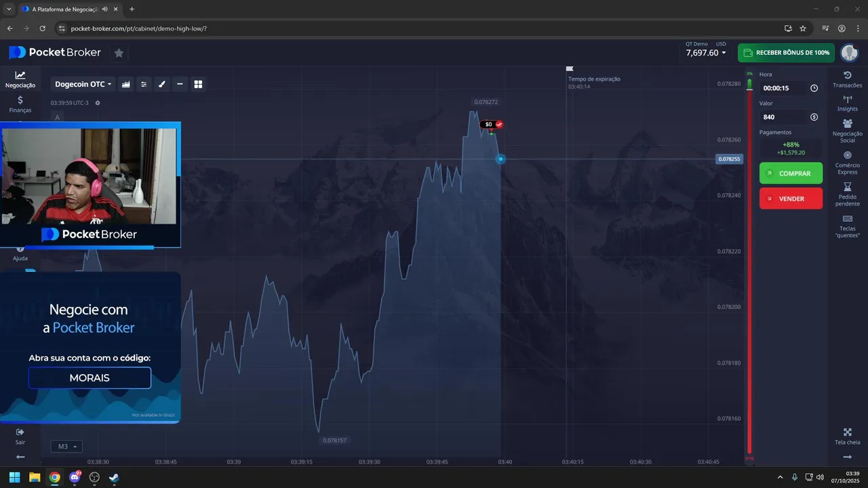Image resolution: width=868 pixels, height=488 pixels.
Task: Click the clock icon beside trade time
Action: [814, 88]
